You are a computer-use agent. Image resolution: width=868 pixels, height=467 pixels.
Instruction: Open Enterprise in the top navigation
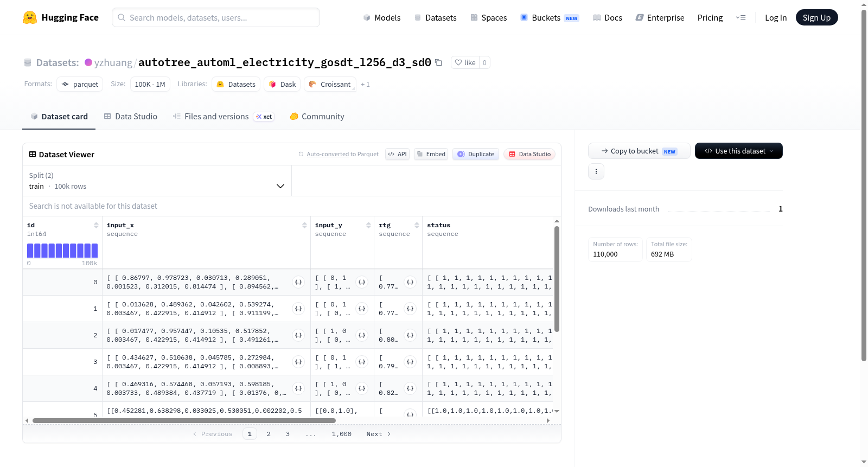coord(660,18)
